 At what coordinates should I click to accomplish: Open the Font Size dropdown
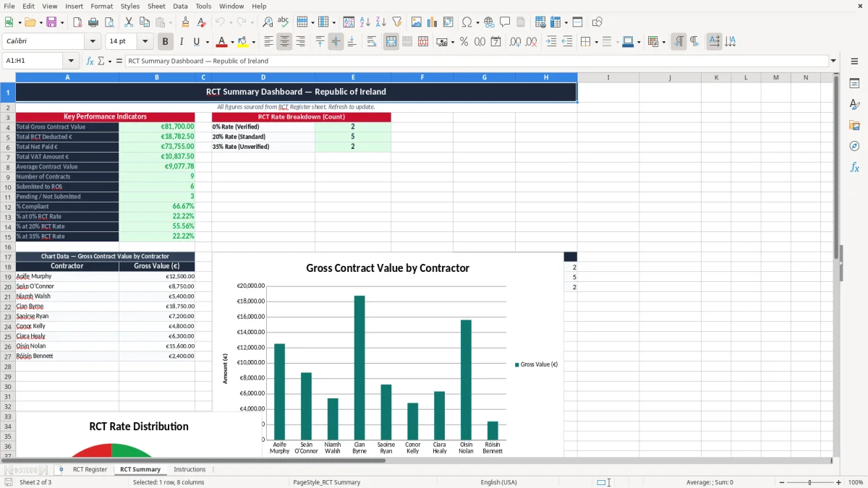(145, 42)
